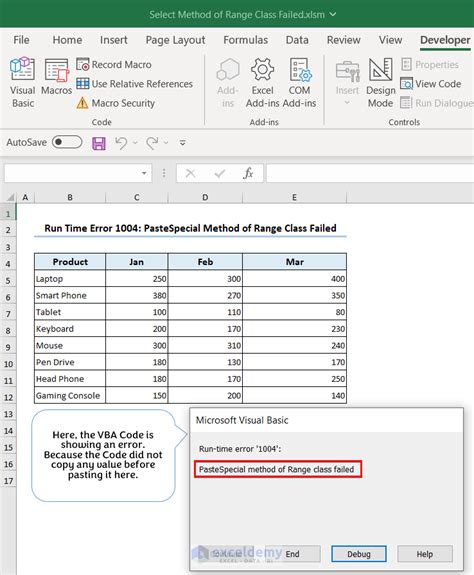Image resolution: width=474 pixels, height=575 pixels.
Task: Confirm formula entry with checkmark icon
Action: click(220, 173)
